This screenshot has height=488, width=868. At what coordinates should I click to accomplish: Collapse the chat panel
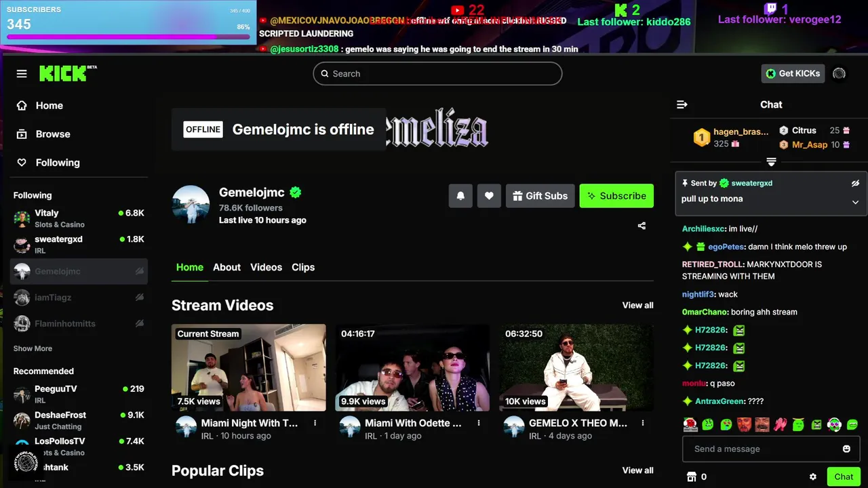[x=682, y=104]
